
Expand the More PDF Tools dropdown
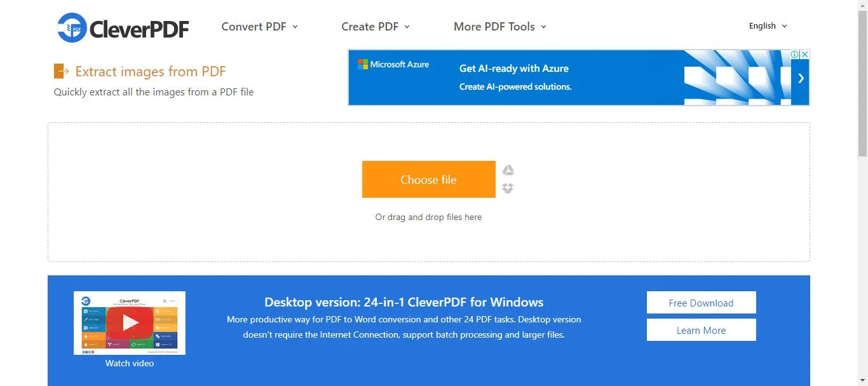[499, 27]
